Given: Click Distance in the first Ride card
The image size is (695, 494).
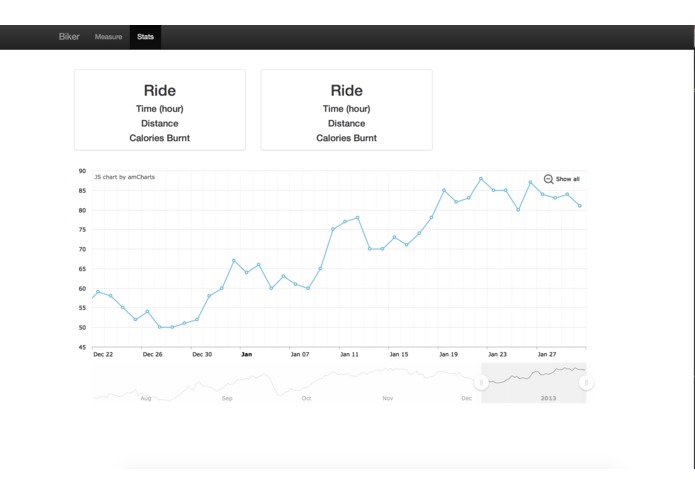Looking at the screenshot, I should 160,123.
